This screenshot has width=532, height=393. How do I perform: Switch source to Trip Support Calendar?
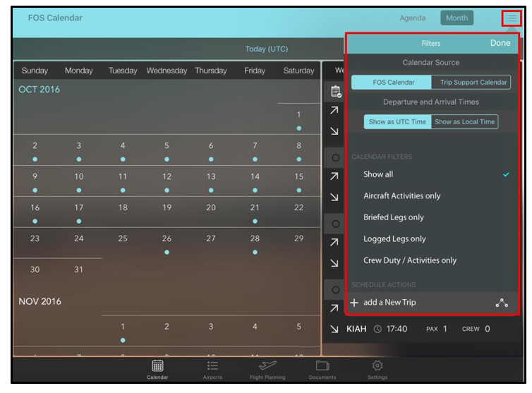pos(473,83)
